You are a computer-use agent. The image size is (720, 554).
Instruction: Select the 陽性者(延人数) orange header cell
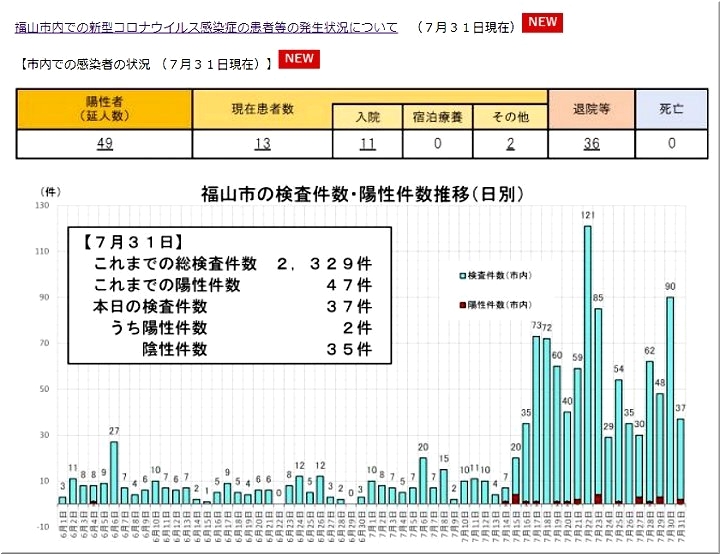(104, 109)
